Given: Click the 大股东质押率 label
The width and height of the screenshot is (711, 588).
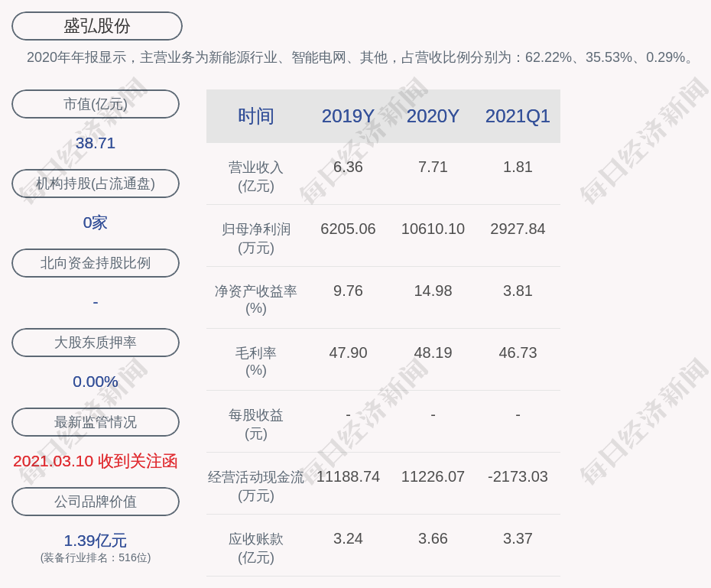Looking at the screenshot, I should [x=96, y=343].
